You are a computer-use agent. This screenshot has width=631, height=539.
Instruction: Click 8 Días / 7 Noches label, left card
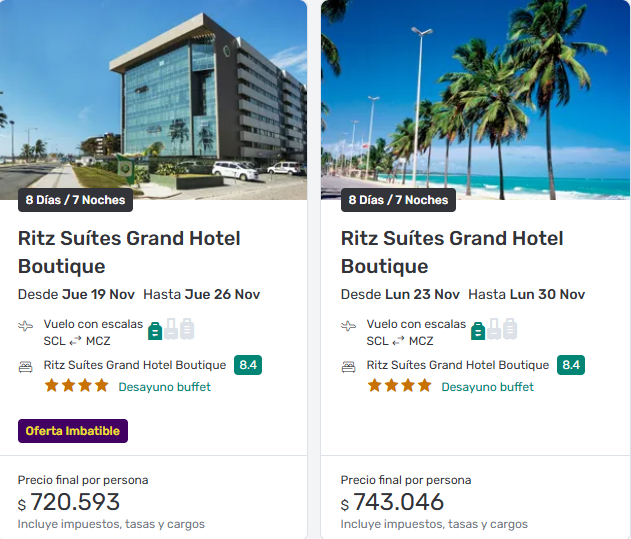pos(76,200)
